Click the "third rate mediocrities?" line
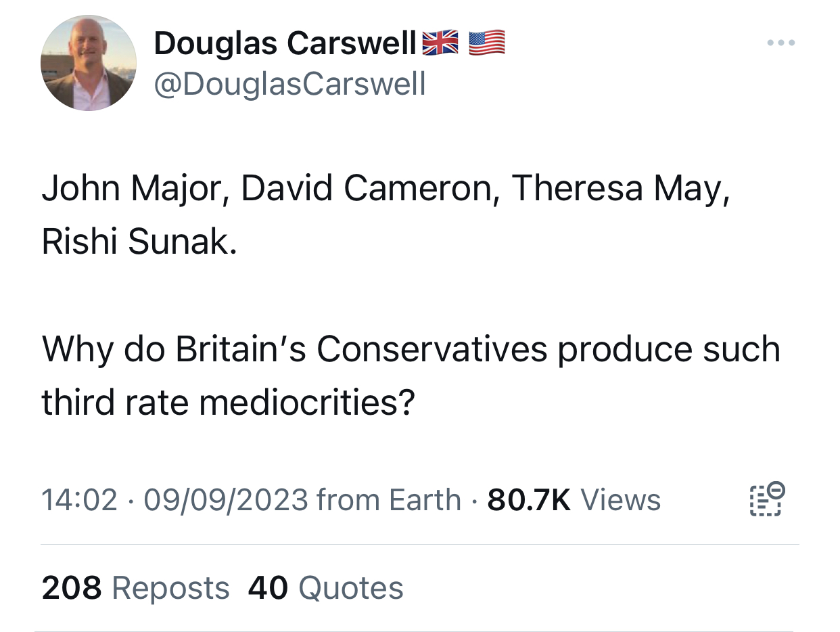 click(x=227, y=402)
